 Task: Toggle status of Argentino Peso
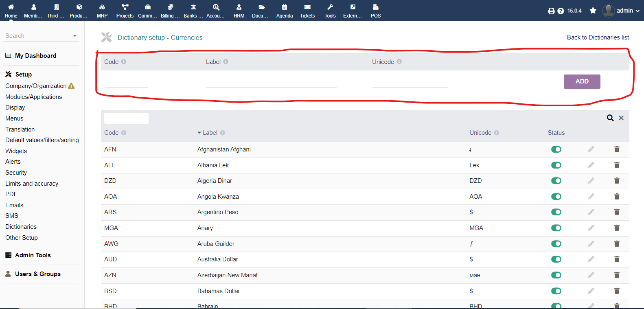556,212
